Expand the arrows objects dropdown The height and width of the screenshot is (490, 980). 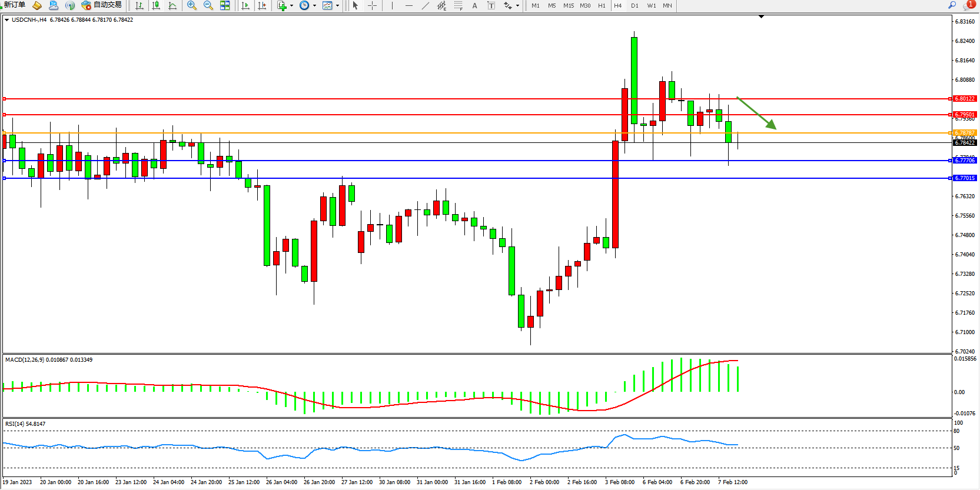pos(517,6)
